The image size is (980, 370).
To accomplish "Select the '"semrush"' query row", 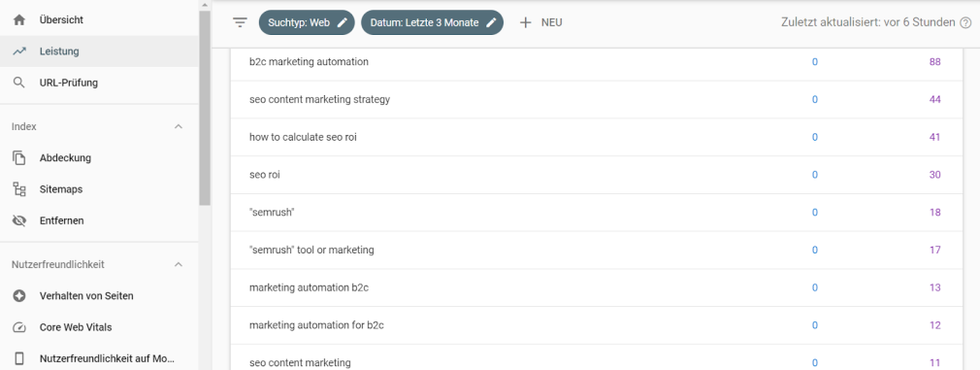I will pyautogui.click(x=597, y=213).
